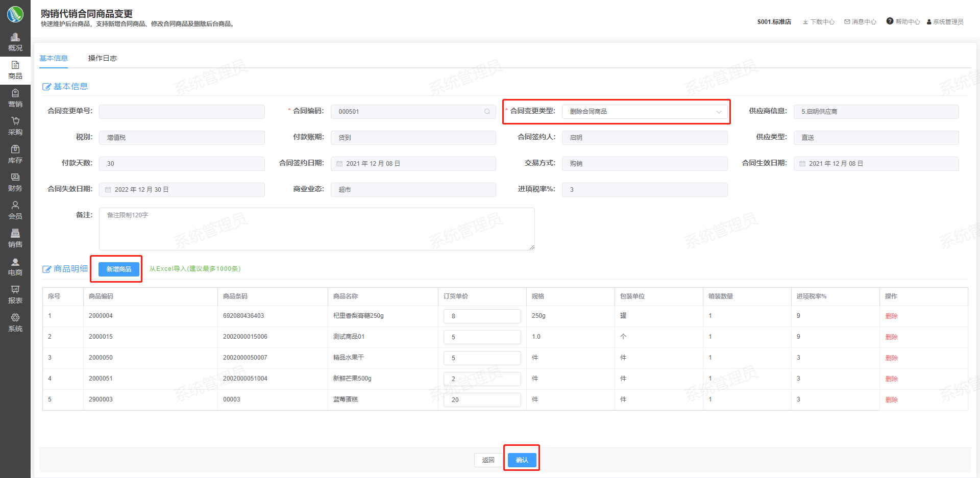This screenshot has height=478, width=980.
Task: Click the 系统管理员 user account
Action: coord(945,22)
